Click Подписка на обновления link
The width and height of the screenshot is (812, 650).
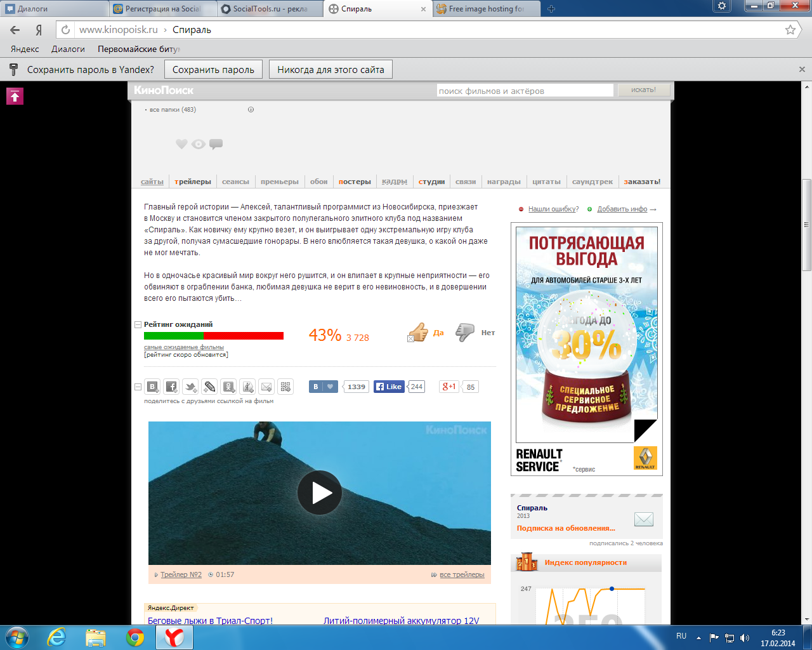pos(566,528)
